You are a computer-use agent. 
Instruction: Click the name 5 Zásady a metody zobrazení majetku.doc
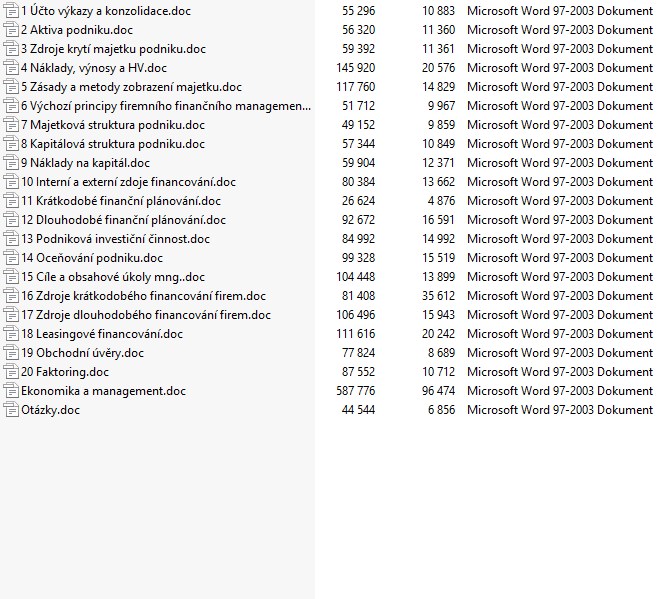click(131, 87)
